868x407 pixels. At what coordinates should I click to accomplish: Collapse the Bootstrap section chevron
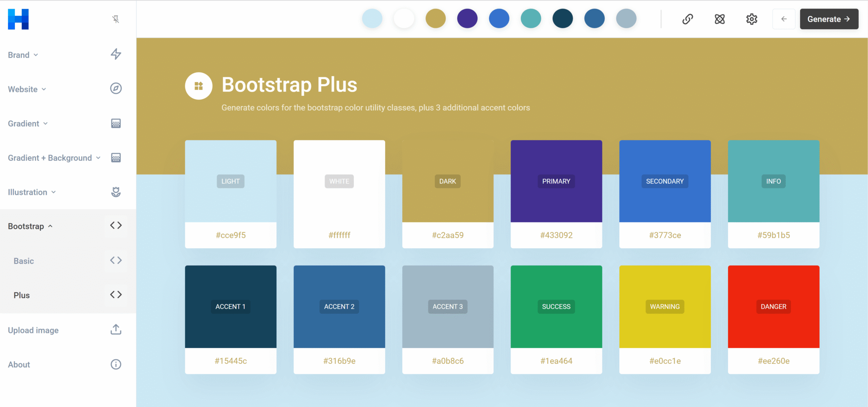[50, 226]
